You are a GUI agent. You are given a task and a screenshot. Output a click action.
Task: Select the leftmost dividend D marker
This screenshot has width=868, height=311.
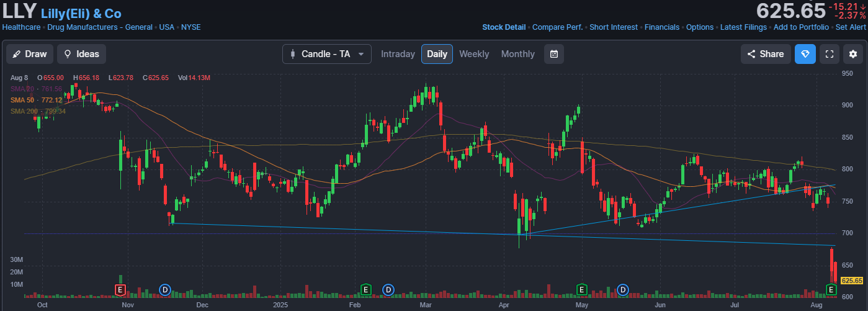(165, 289)
